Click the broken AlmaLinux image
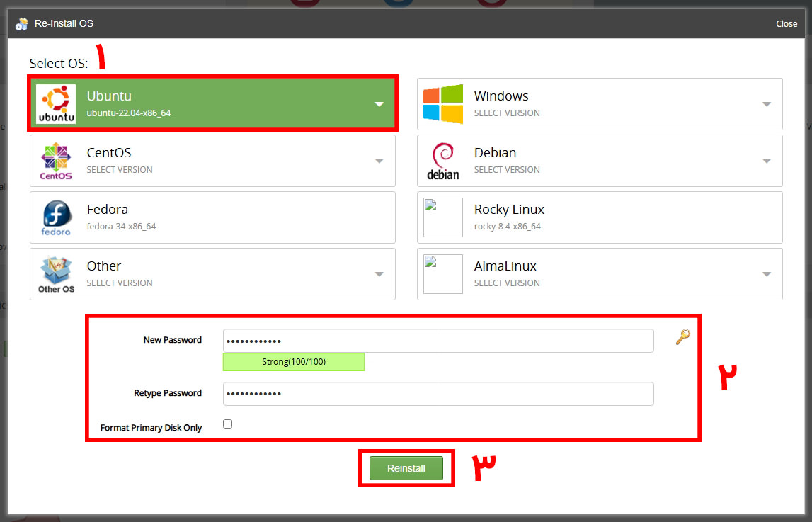The height and width of the screenshot is (522, 812). pyautogui.click(x=442, y=274)
